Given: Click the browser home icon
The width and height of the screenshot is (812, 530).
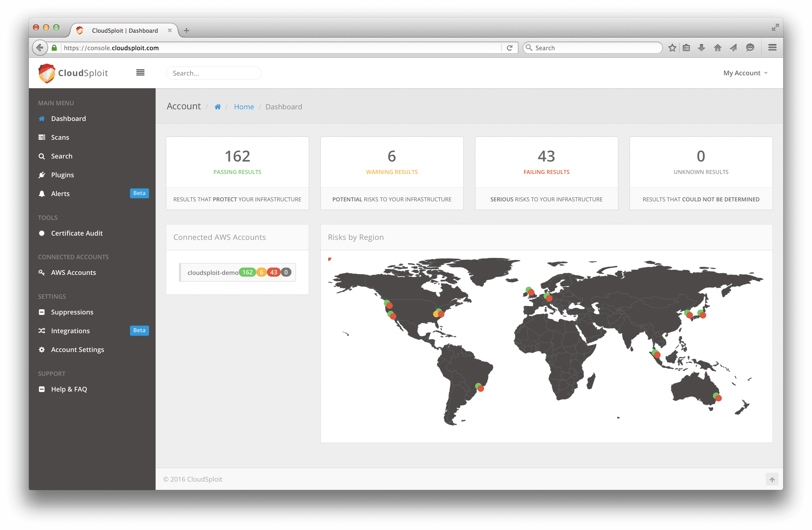Looking at the screenshot, I should click(717, 48).
